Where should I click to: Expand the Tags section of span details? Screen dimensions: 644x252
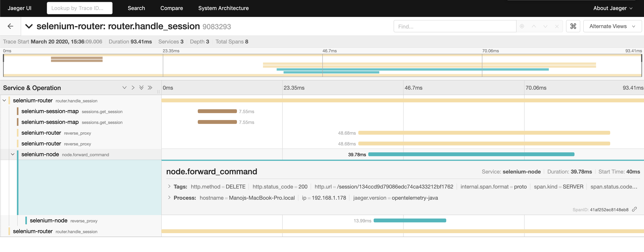click(169, 186)
